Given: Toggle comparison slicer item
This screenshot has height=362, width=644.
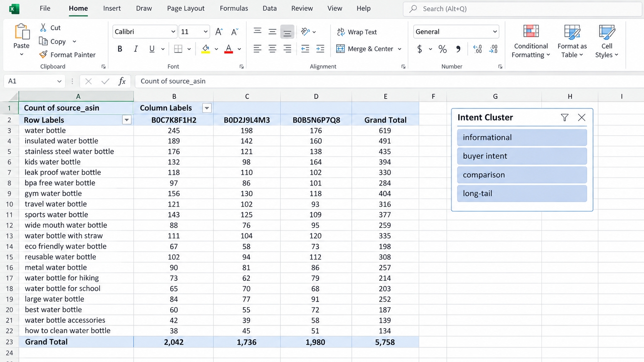Looking at the screenshot, I should click(522, 175).
